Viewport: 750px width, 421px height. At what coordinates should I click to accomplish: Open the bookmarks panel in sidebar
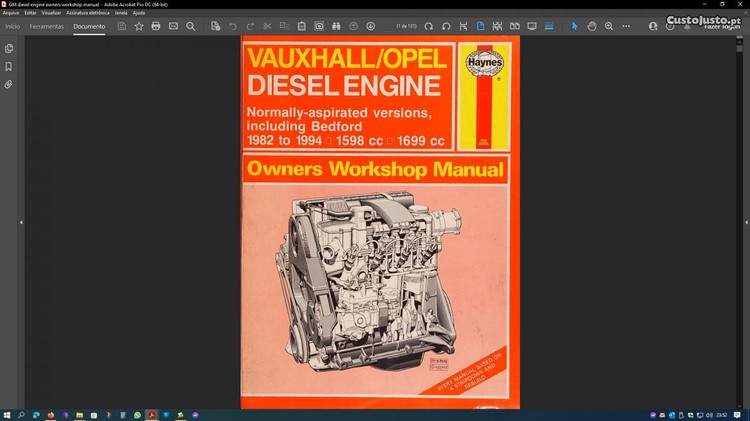(x=9, y=66)
